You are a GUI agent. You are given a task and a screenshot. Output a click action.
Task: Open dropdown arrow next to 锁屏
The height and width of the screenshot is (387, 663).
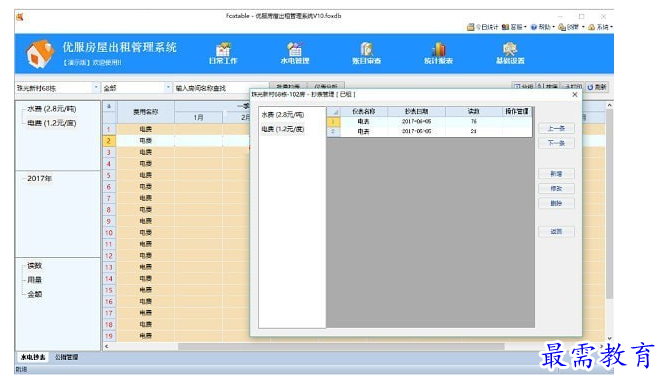[583, 27]
